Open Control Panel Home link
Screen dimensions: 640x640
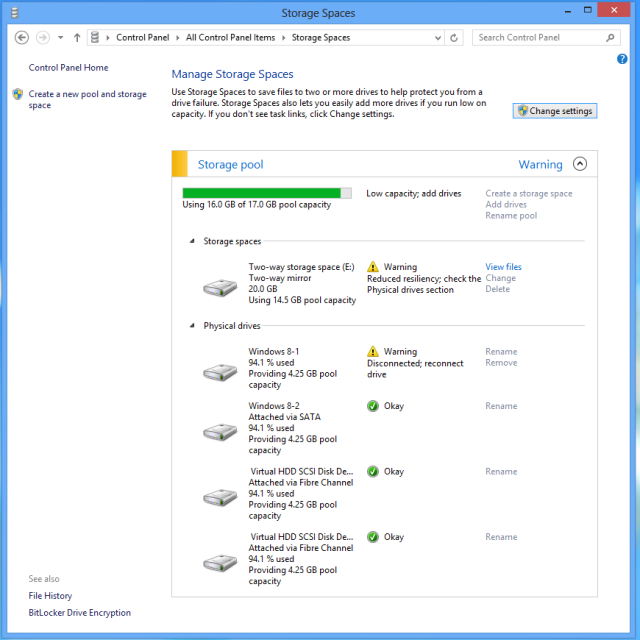pyautogui.click(x=68, y=67)
